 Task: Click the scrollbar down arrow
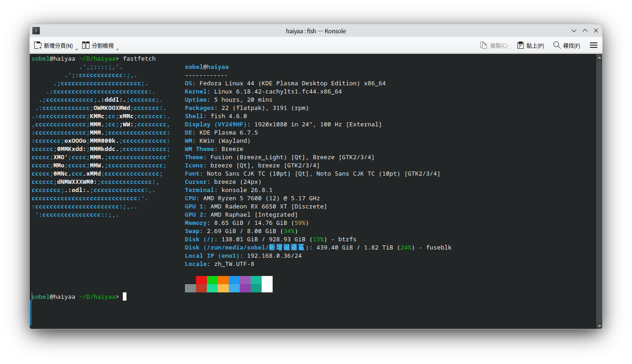pyautogui.click(x=599, y=325)
